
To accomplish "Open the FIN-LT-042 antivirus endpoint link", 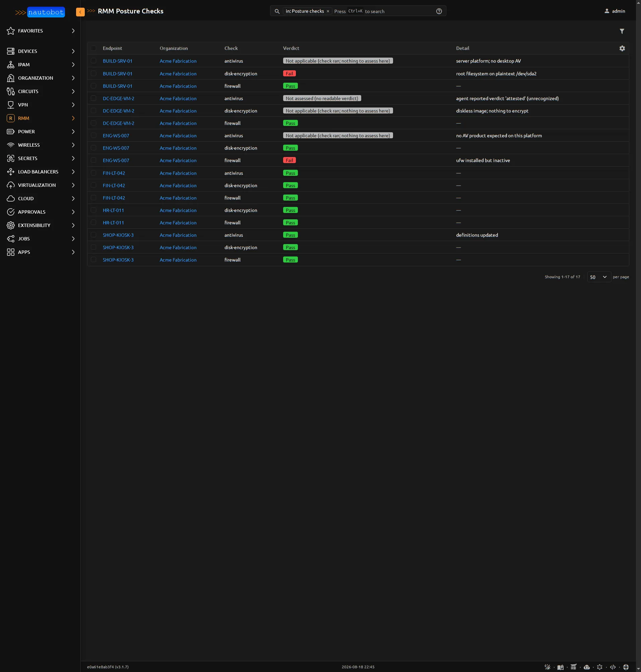I will (x=114, y=173).
